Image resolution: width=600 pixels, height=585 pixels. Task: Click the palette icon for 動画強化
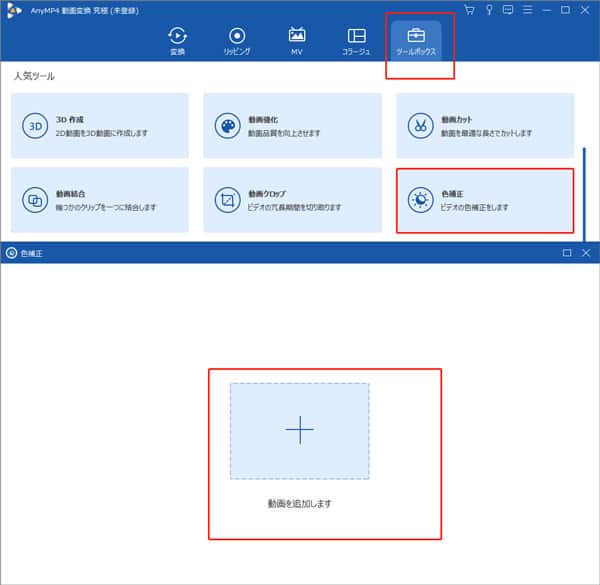(227, 125)
